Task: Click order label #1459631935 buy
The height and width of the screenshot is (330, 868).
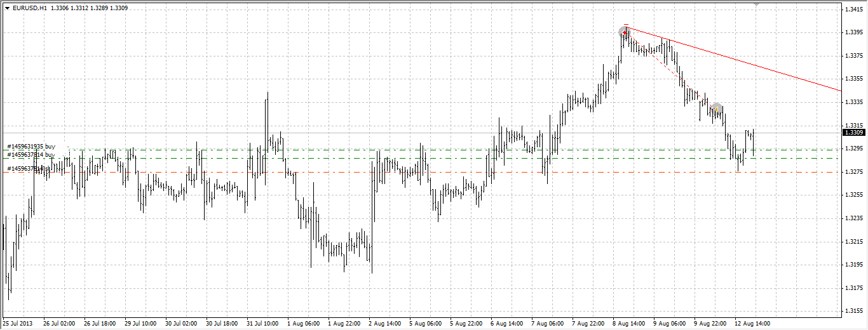Action: pos(31,146)
